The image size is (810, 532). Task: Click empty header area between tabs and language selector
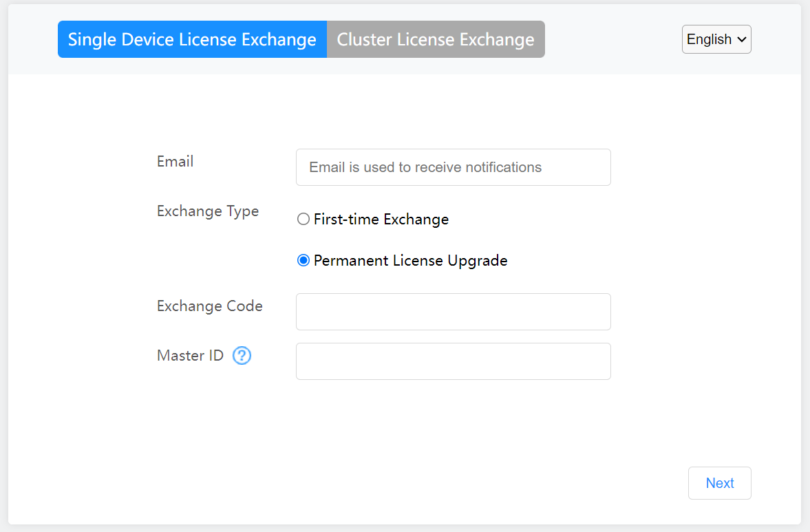(612, 39)
